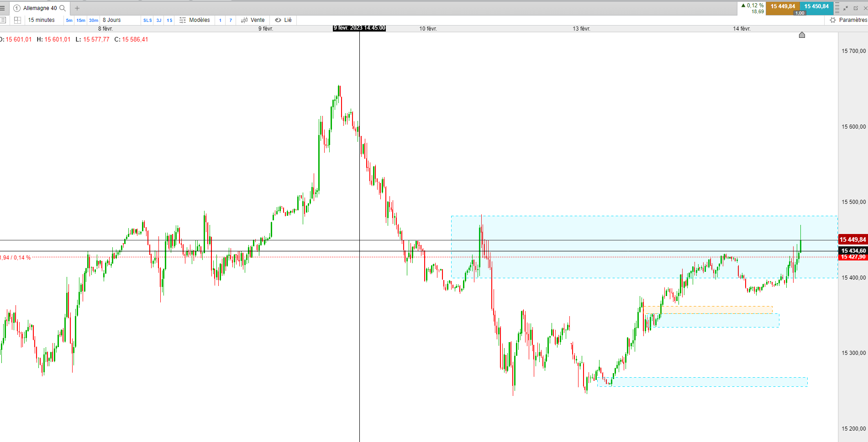Click the Modèles sliders icon
This screenshot has width=868, height=442.
pos(183,20)
